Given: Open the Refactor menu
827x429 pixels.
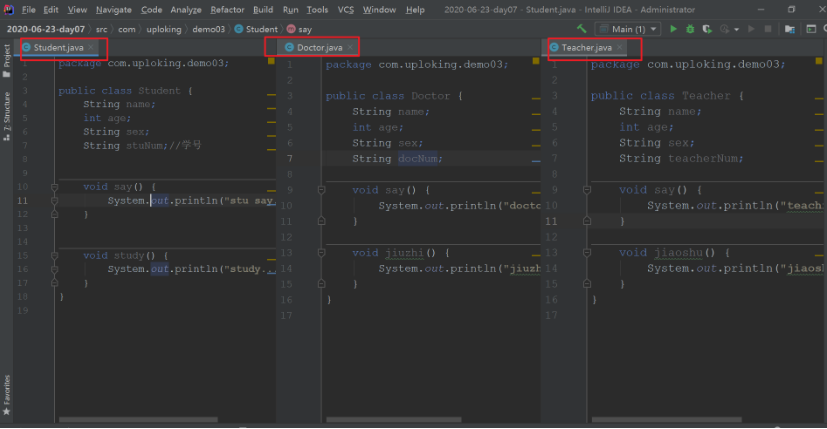Looking at the screenshot, I should (x=227, y=9).
